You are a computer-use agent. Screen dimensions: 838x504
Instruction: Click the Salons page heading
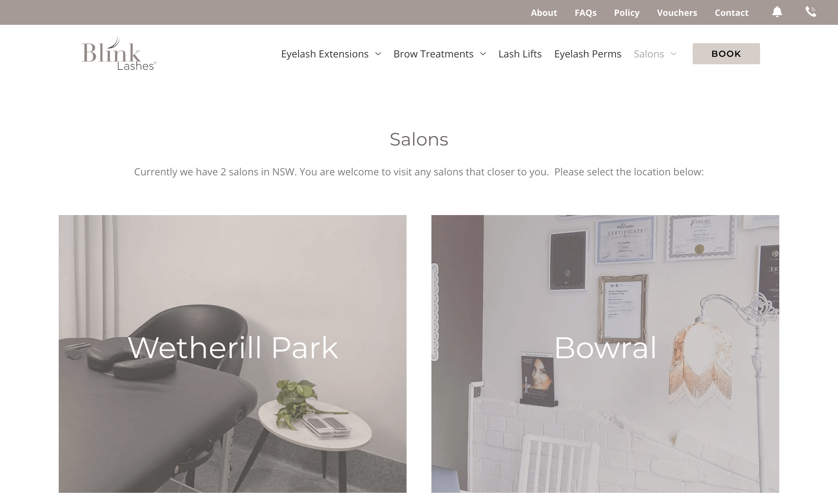click(419, 139)
